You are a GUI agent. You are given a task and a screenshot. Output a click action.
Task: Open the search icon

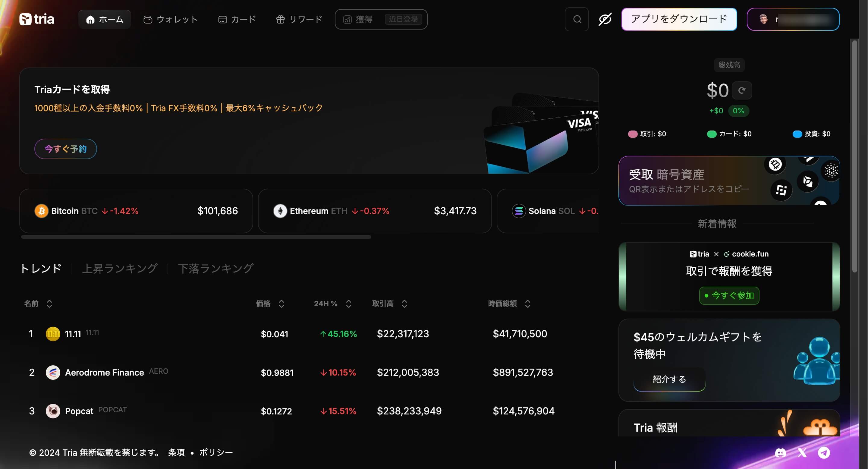pos(577,19)
